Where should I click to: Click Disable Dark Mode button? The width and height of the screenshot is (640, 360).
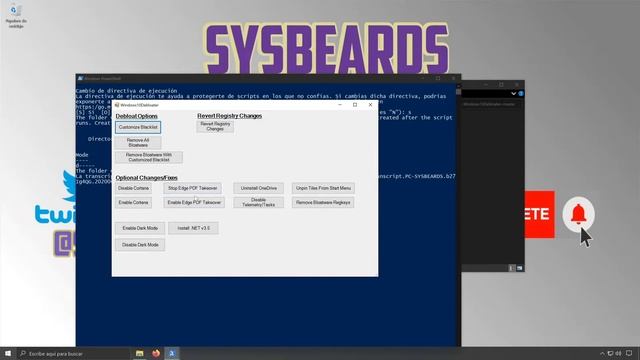point(140,245)
